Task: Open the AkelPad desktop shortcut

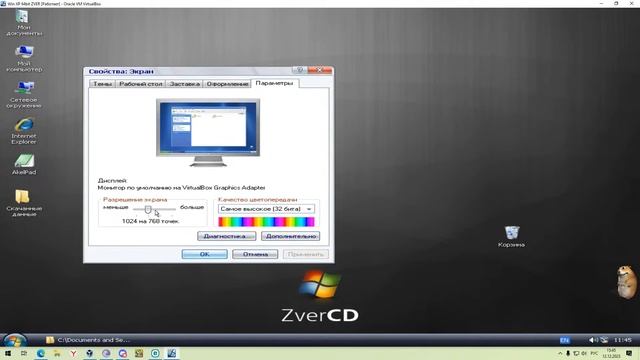Action: (x=24, y=164)
